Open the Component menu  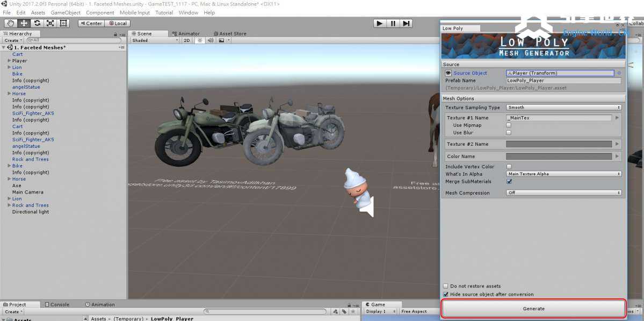coord(100,13)
